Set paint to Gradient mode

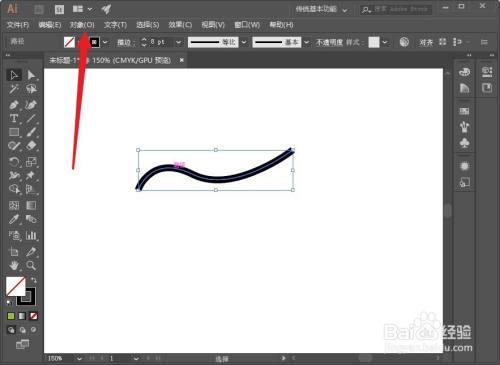tap(22, 316)
